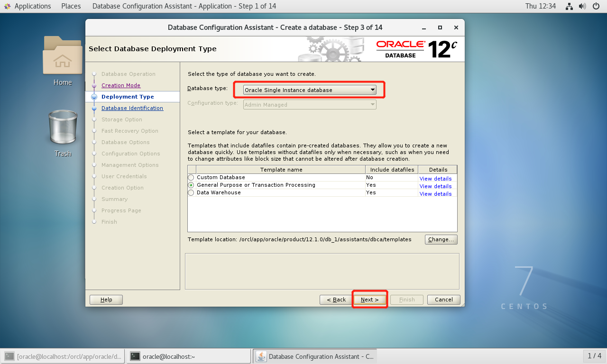View details for Data Warehouse template
The image size is (607, 364).
[x=435, y=194]
